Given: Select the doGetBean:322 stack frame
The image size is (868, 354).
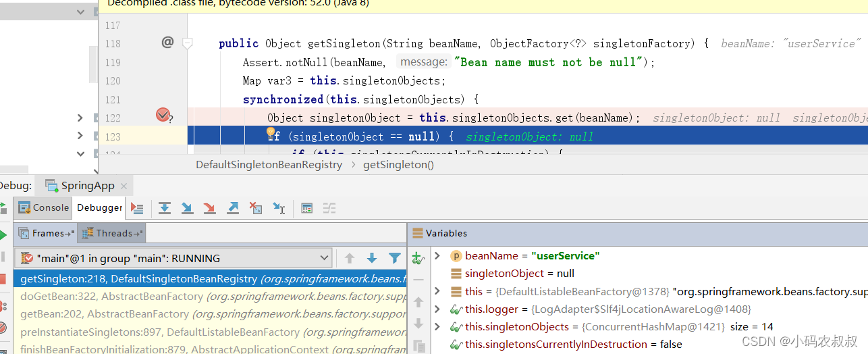Looking at the screenshot, I should (210, 296).
